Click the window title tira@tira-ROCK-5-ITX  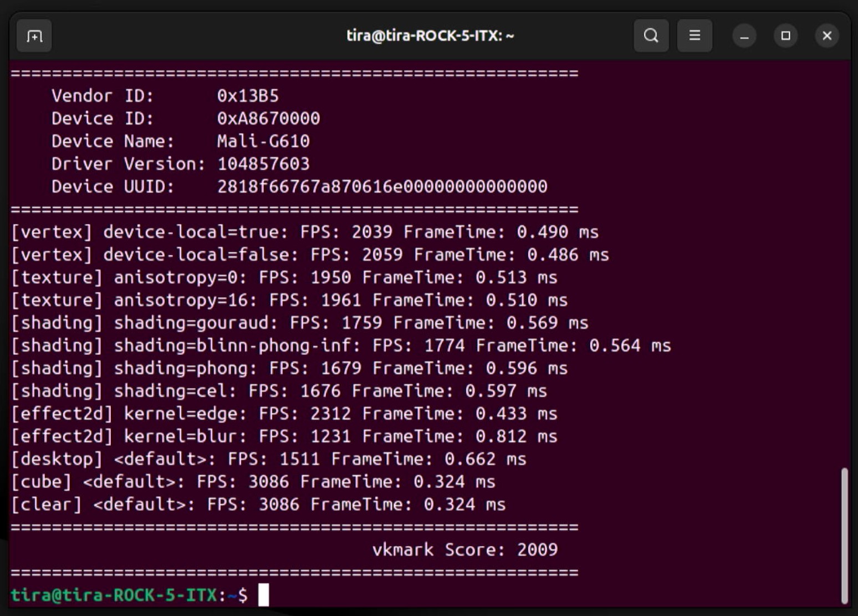point(430,36)
